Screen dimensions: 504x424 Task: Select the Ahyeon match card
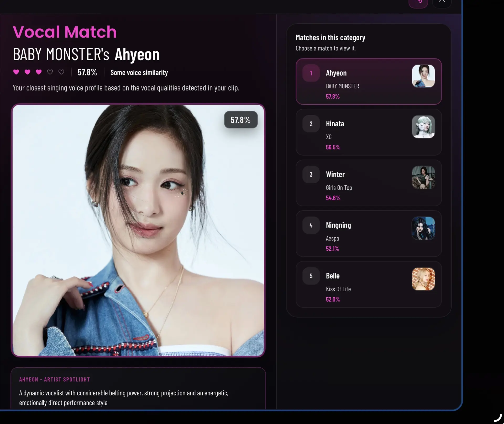tap(369, 82)
